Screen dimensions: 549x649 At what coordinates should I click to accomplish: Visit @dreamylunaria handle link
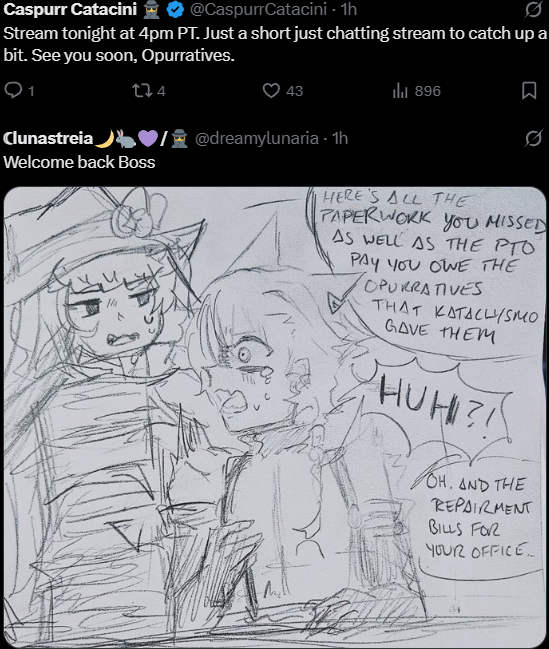(257, 138)
